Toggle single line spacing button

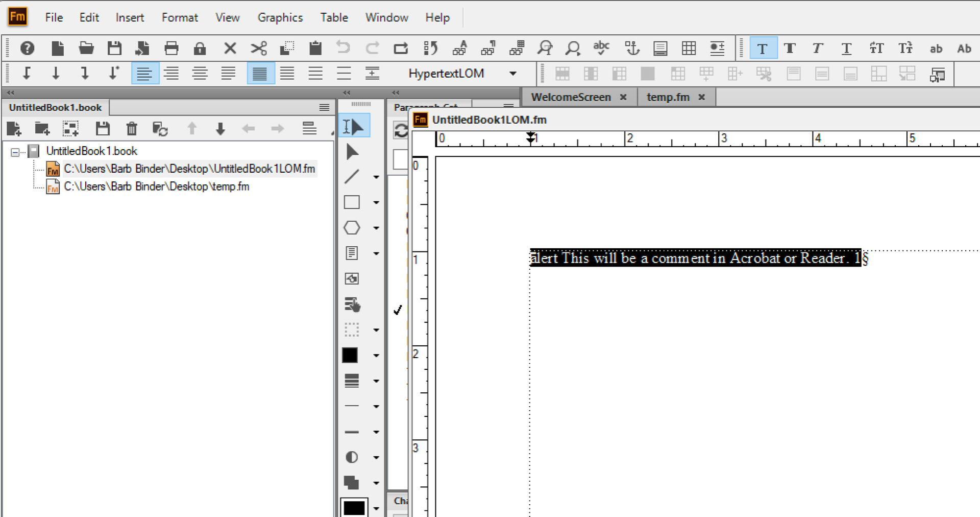pos(260,74)
